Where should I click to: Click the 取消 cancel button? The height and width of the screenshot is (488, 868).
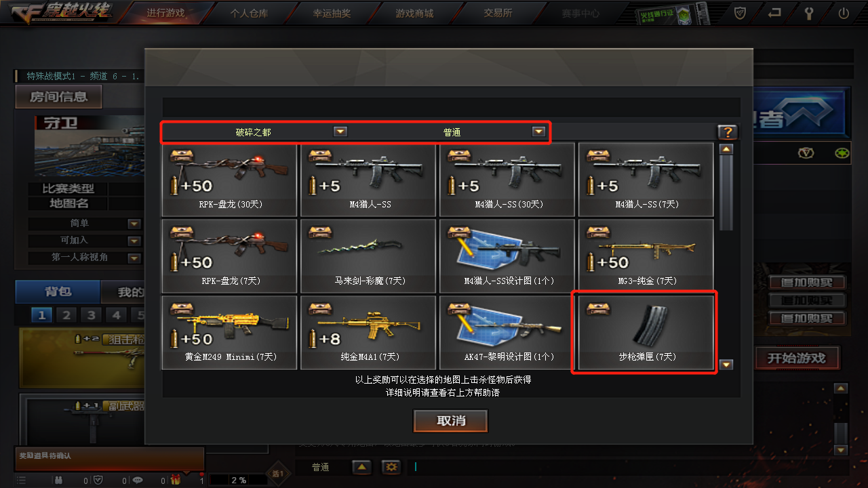(451, 421)
